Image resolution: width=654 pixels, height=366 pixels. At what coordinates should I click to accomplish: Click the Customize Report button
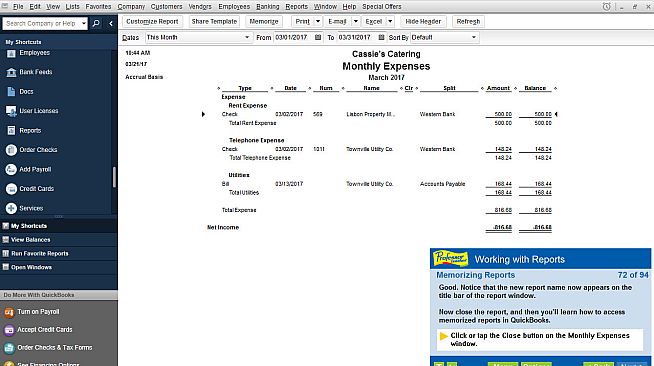[152, 21]
